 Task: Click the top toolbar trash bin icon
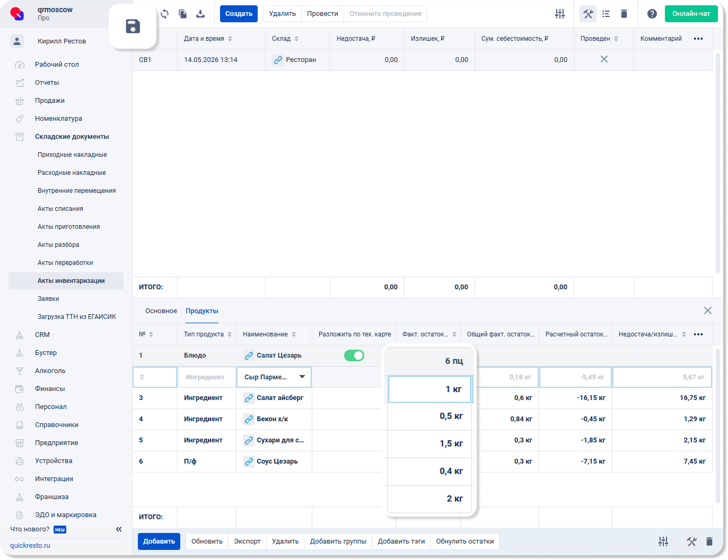pyautogui.click(x=624, y=14)
